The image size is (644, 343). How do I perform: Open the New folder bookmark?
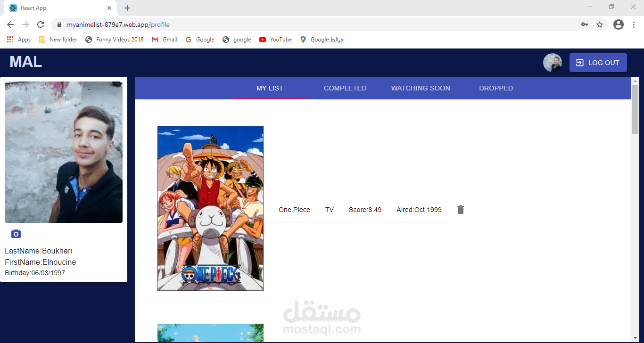pyautogui.click(x=58, y=40)
